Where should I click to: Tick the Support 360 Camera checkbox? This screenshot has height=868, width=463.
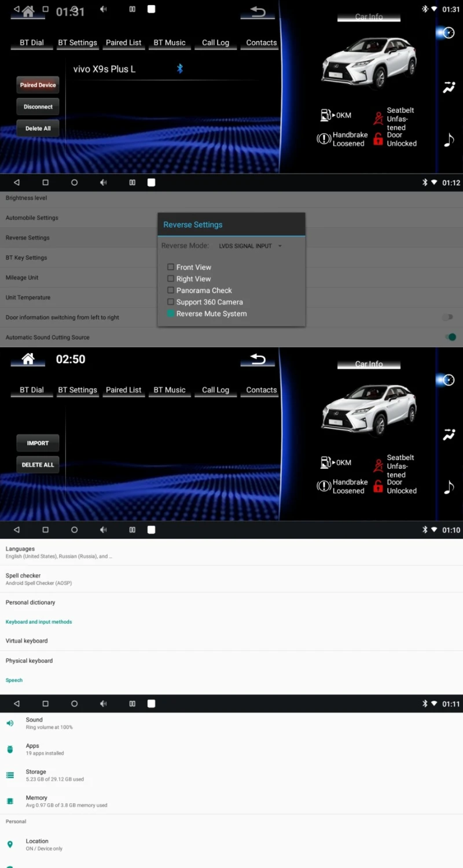click(171, 302)
